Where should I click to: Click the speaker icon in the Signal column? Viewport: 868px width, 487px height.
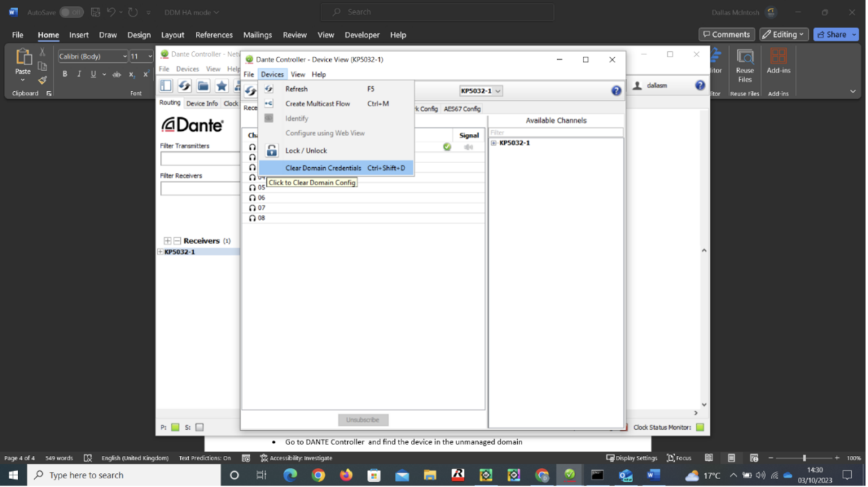pos(468,147)
